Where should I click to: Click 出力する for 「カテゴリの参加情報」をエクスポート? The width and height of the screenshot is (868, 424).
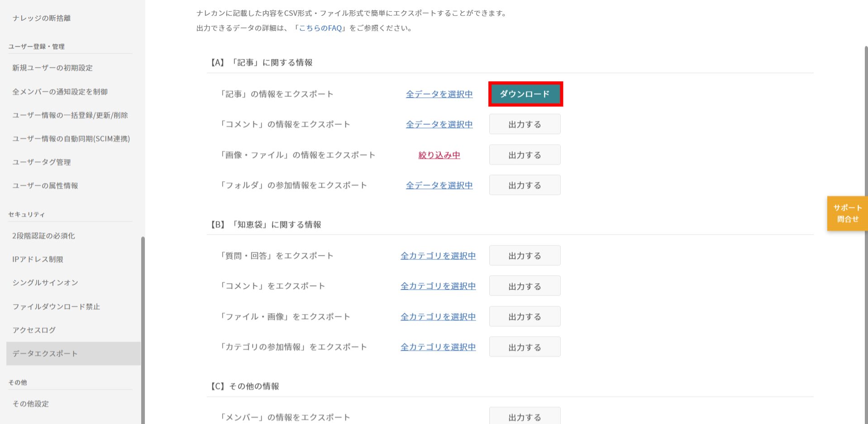click(x=525, y=347)
